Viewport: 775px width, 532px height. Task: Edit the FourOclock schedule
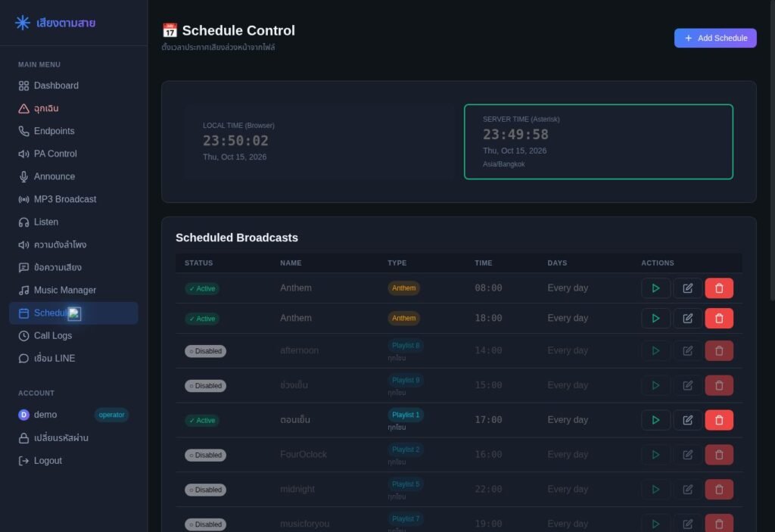[x=687, y=454]
